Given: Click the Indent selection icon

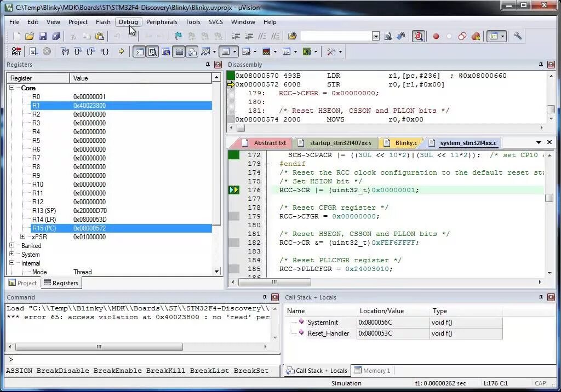Looking at the screenshot, I should tap(236, 36).
